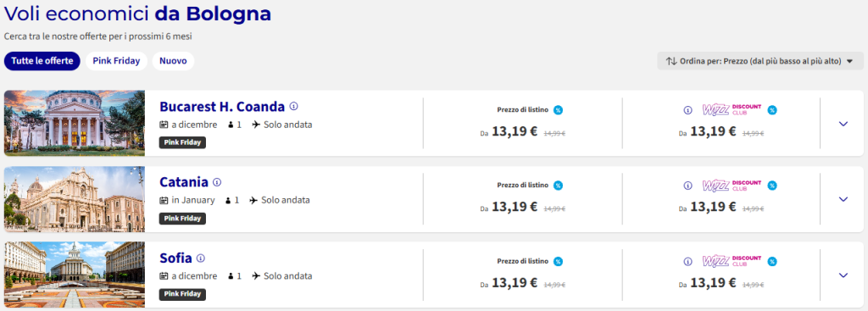Viewport: 868px width, 311px height.
Task: Click Wizz Discount Club logo in Bucarest row
Action: point(732,109)
